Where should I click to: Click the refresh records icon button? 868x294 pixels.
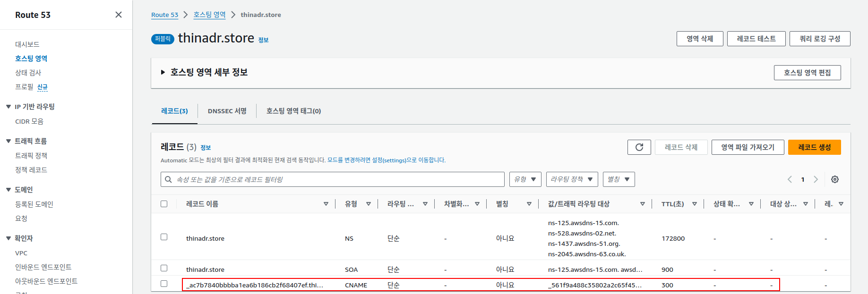pos(639,147)
